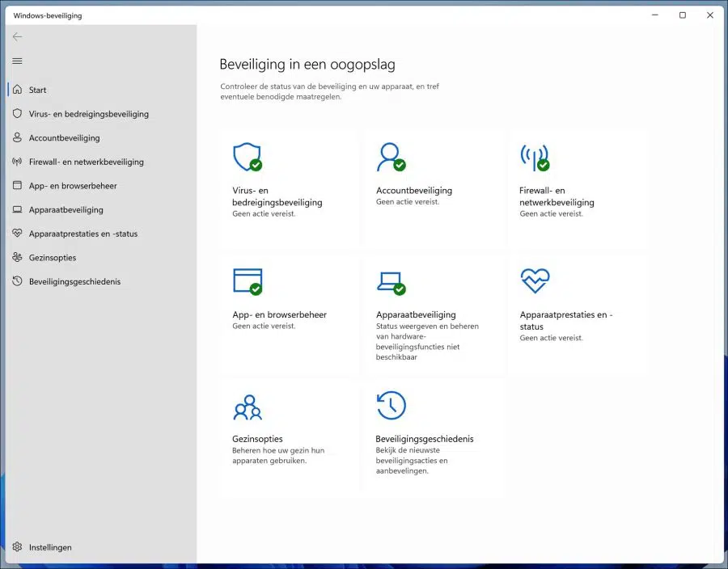Click the Windows-beveiliging window title text
Viewport: 728px width, 569px height.
click(48, 15)
